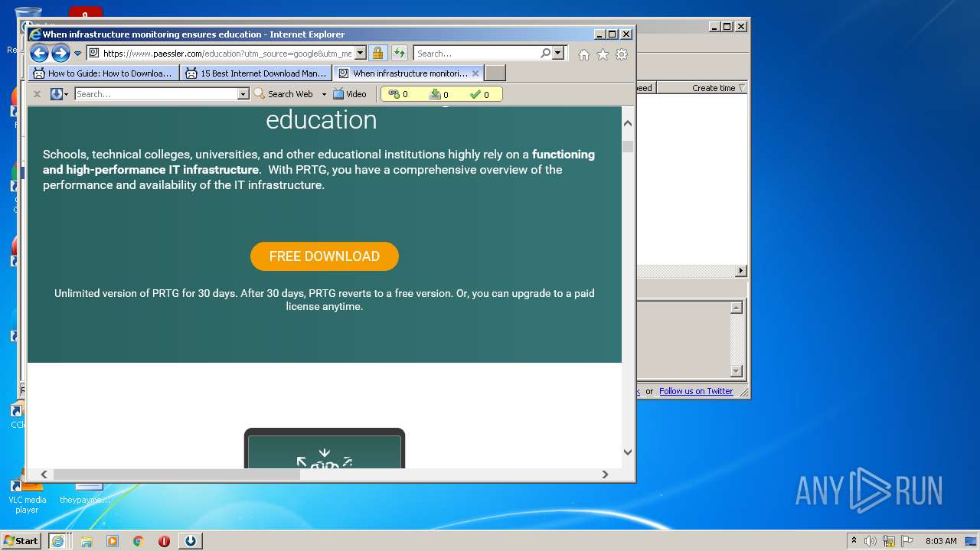This screenshot has width=980, height=551.
Task: Click the down arrow of background window's log scrollbar
Action: pyautogui.click(x=737, y=371)
